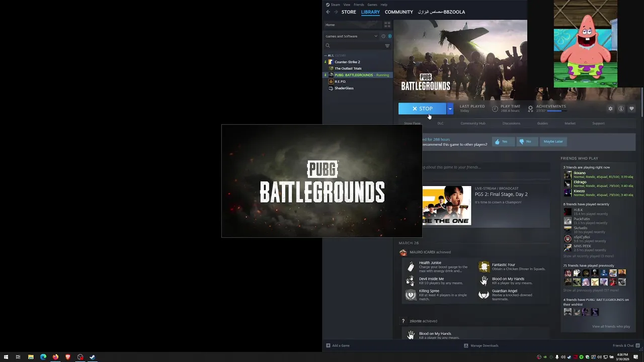Open File Explorer from the taskbar
Viewport: 644px width, 362px height.
31,357
